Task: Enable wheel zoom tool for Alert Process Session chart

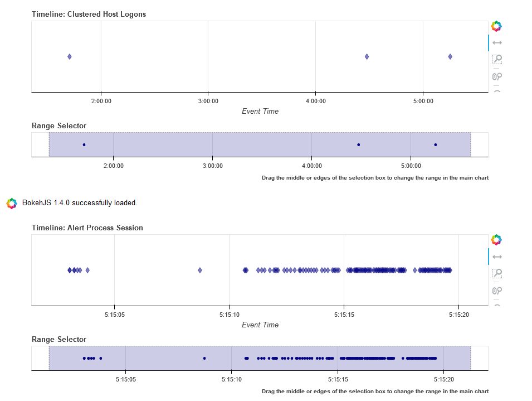Action: click(497, 291)
